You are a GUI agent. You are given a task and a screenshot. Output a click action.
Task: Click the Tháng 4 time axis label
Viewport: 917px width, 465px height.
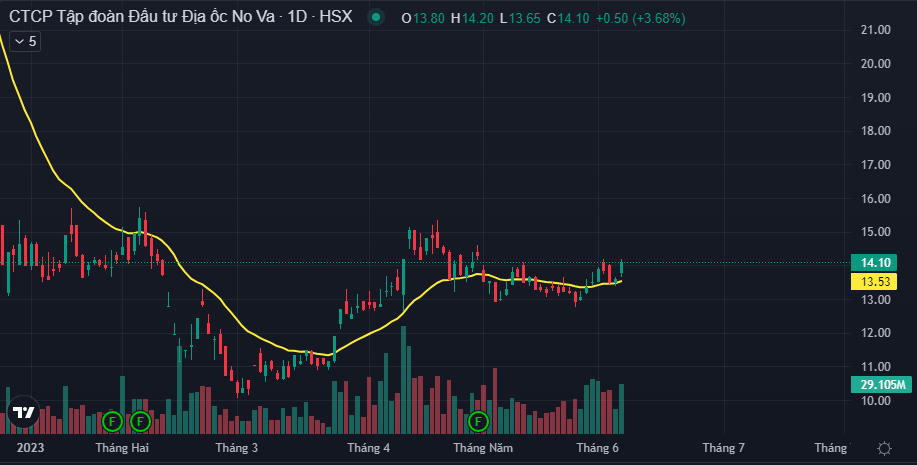pyautogui.click(x=368, y=448)
